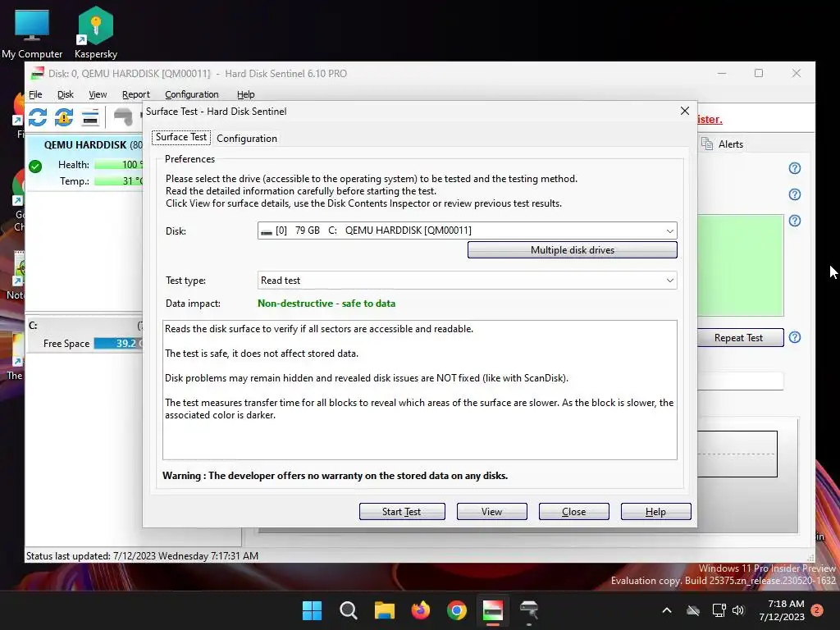Open the Configuration menu in menu bar
840x630 pixels.
pos(192,94)
